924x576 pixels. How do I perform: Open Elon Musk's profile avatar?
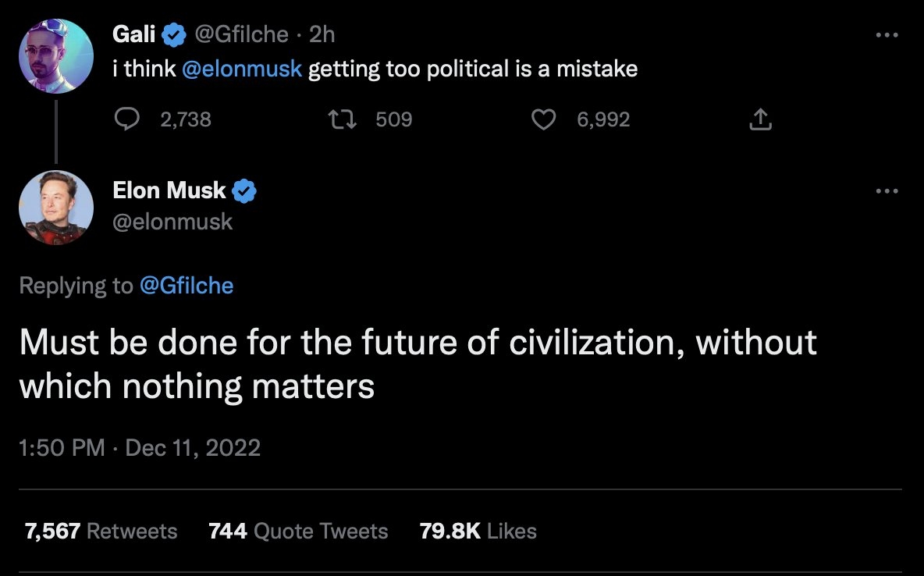click(x=56, y=208)
